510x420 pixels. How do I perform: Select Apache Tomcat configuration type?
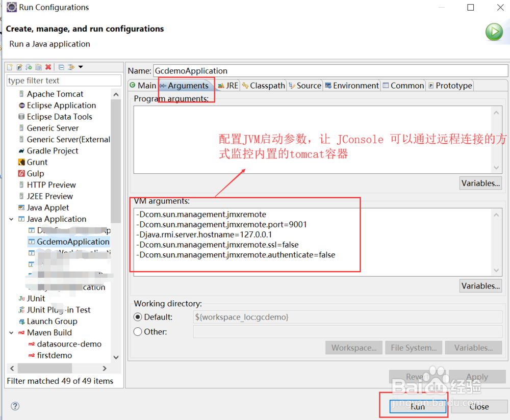55,94
